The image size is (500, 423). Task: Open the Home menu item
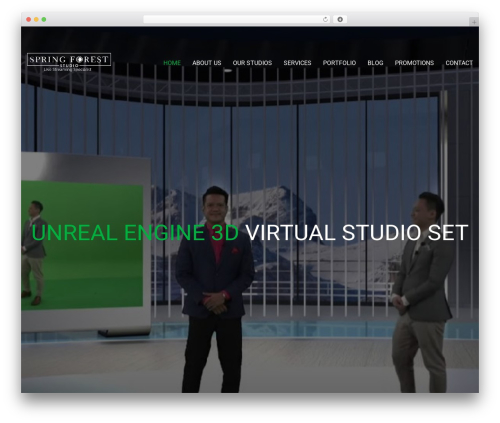pos(172,63)
